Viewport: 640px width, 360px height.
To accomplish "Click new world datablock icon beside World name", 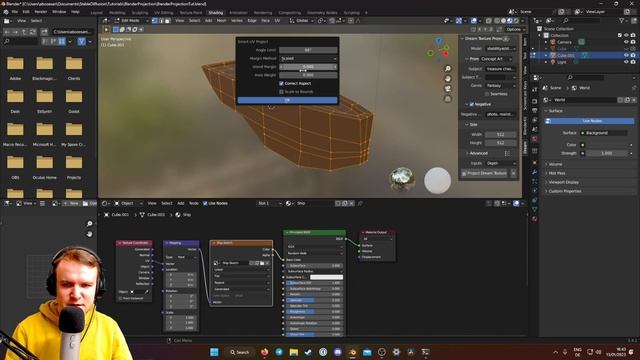I will click(x=627, y=100).
